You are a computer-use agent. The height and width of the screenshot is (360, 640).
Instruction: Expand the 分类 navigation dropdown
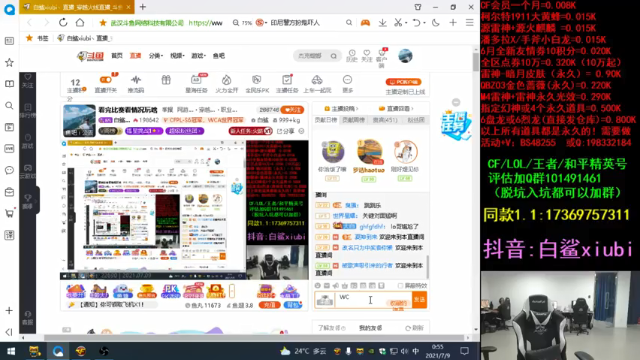tap(156, 56)
